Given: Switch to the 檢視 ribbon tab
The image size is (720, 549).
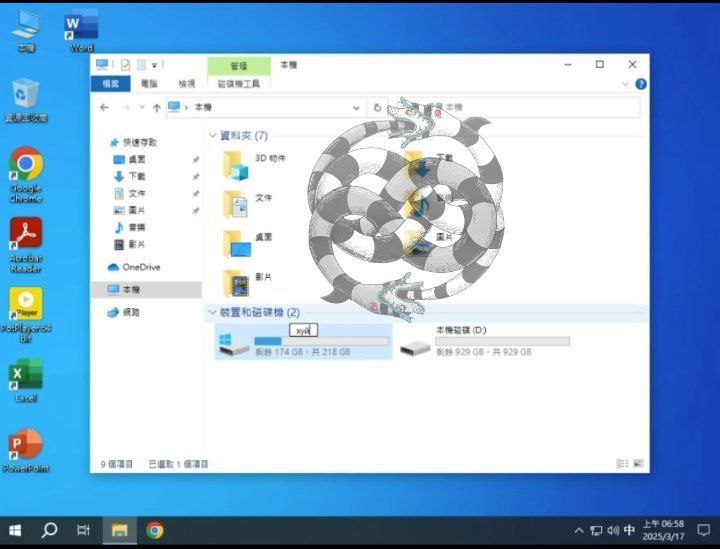Looking at the screenshot, I should point(187,84).
